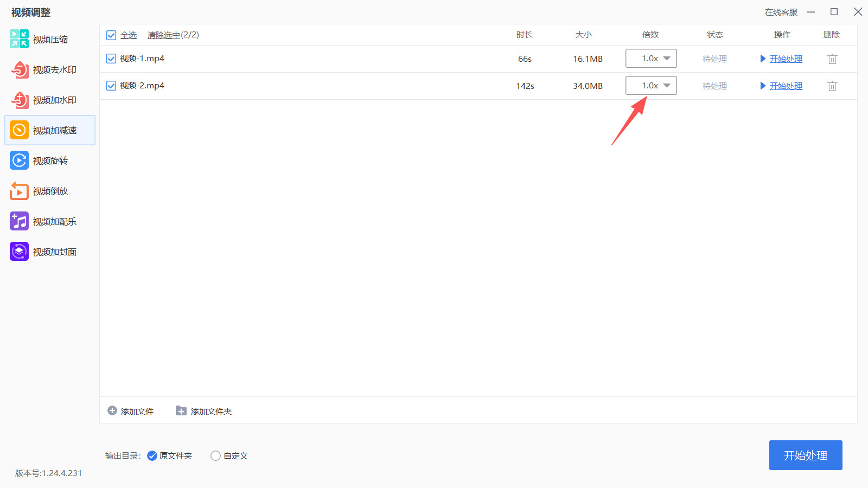
Task: Select the file name 视频-1.mp4
Action: pos(142,59)
